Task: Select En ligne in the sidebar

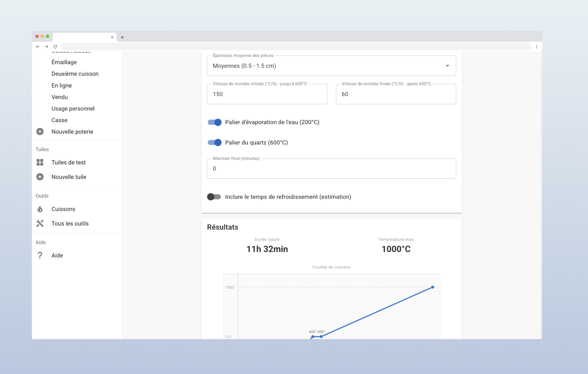Action: [62, 86]
